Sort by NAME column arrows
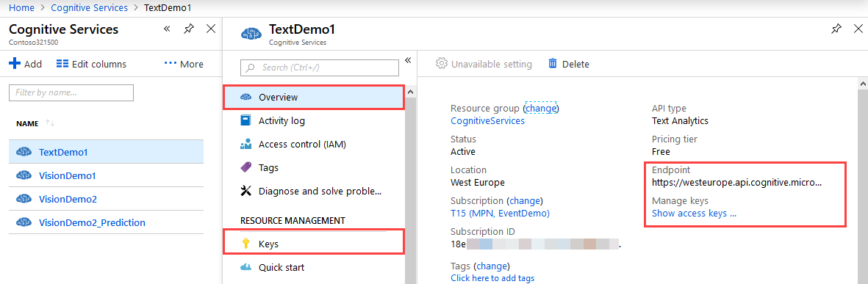This screenshot has height=284, width=868. click(x=50, y=123)
